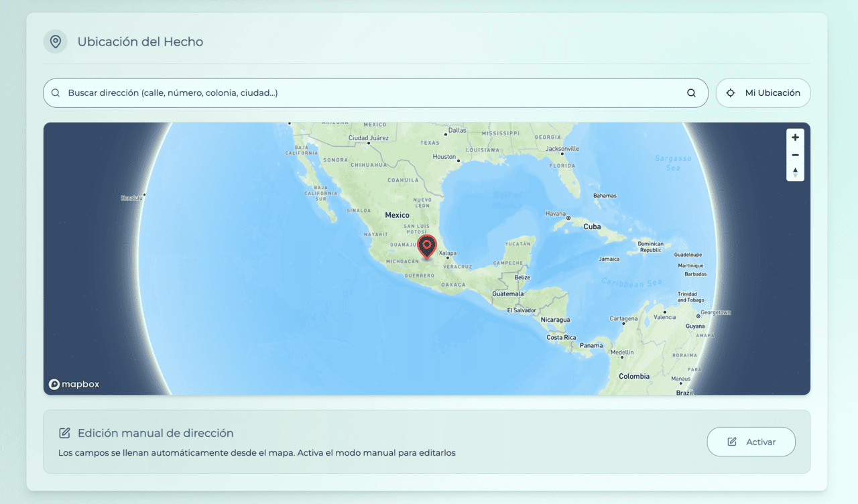The width and height of the screenshot is (858, 504).
Task: Click the Mexico country label
Action: tap(397, 215)
